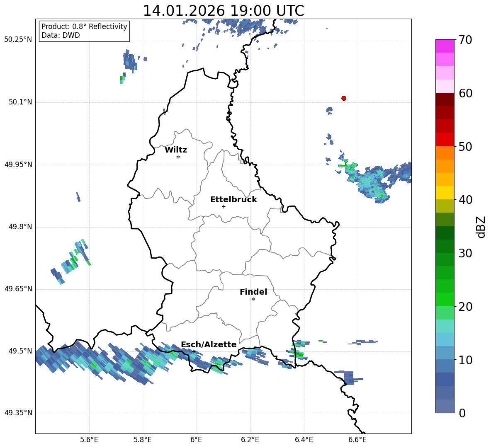Screen dimensions: 491x448
Task: Click the 49.8°N latitude label
Action: click(x=20, y=227)
